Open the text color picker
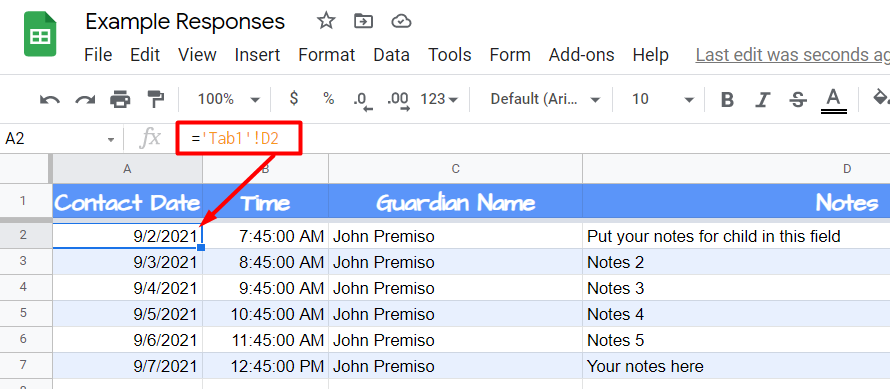The width and height of the screenshot is (890, 389). click(x=833, y=101)
